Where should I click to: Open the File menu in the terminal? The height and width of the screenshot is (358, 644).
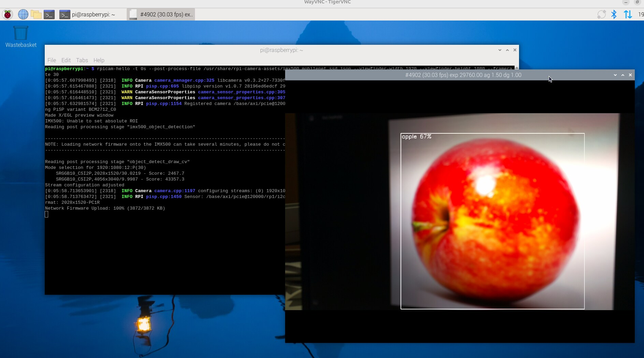point(52,60)
